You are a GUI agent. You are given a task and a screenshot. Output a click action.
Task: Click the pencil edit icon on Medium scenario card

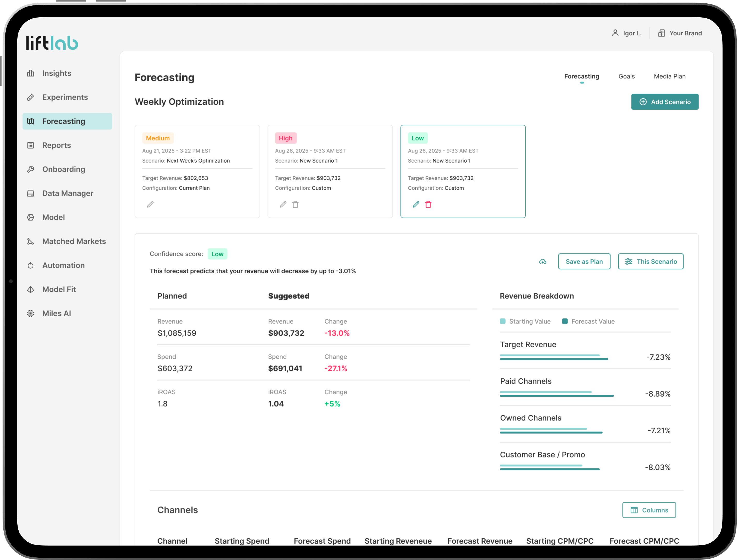point(150,204)
